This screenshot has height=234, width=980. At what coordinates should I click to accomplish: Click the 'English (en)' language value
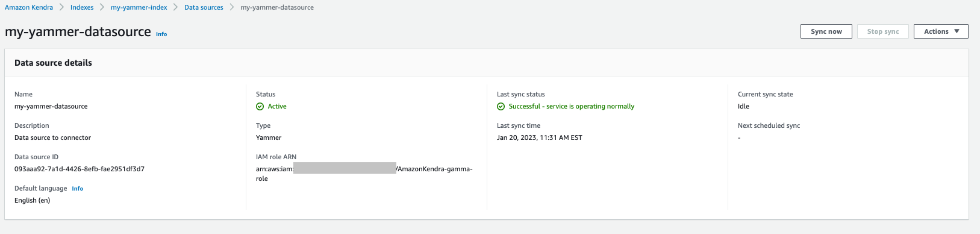[33, 200]
